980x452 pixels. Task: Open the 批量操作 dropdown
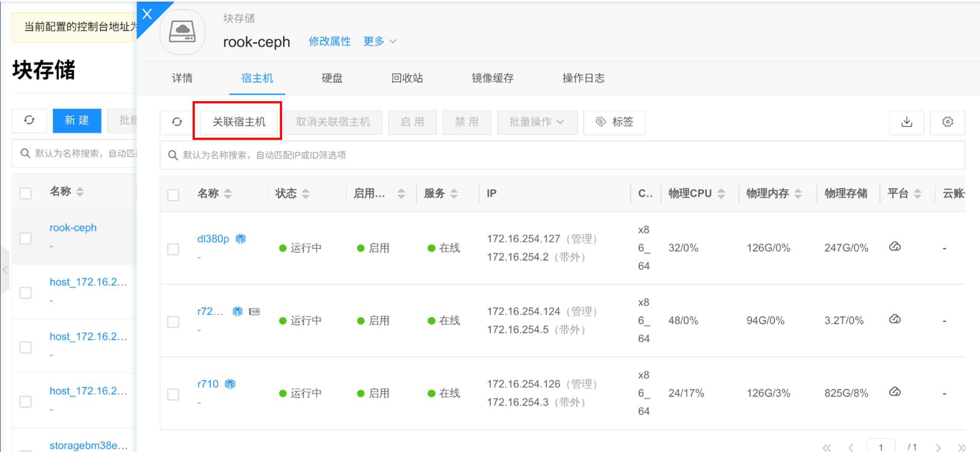pyautogui.click(x=537, y=122)
